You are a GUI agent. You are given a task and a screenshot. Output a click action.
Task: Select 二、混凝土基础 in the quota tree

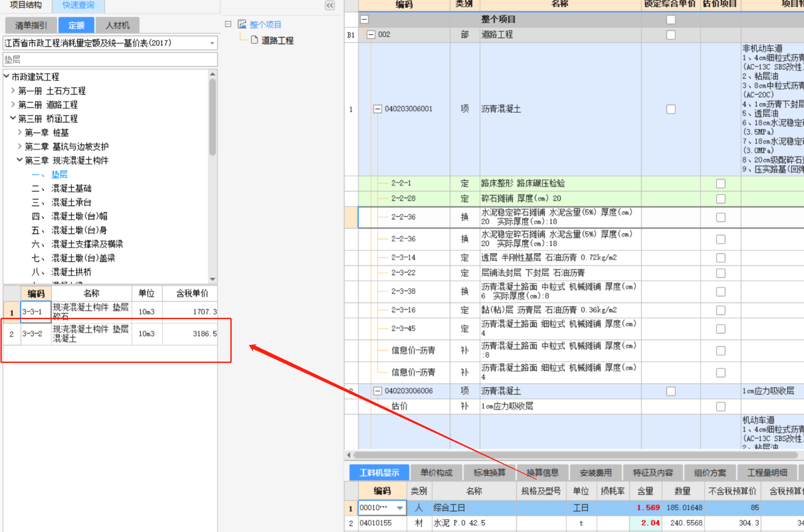click(x=62, y=188)
